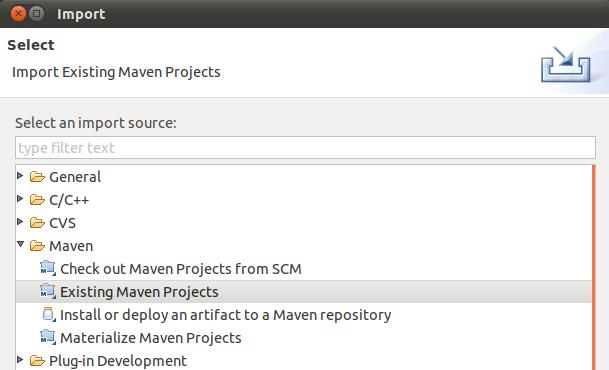The width and height of the screenshot is (609, 370).
Task: Expand the General tree node
Action: [x=20, y=176]
